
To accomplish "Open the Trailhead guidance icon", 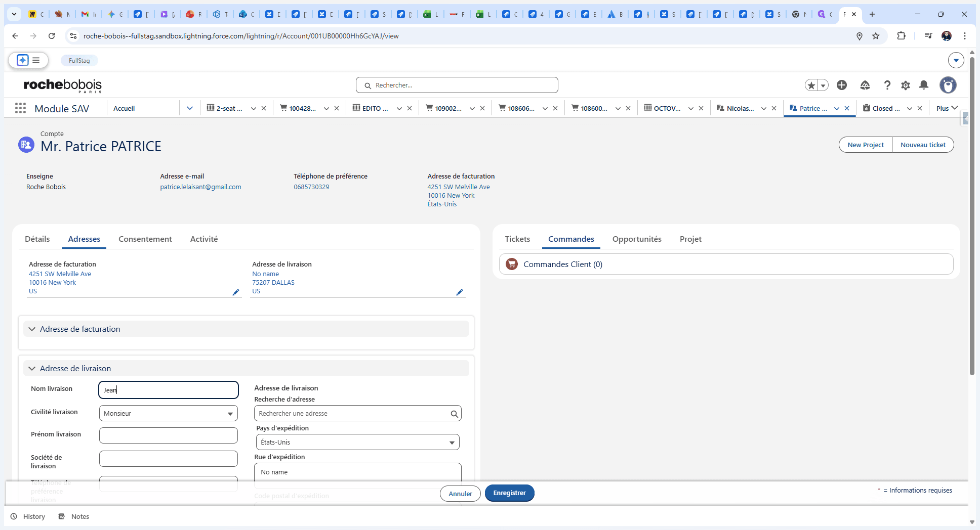I will pos(865,85).
